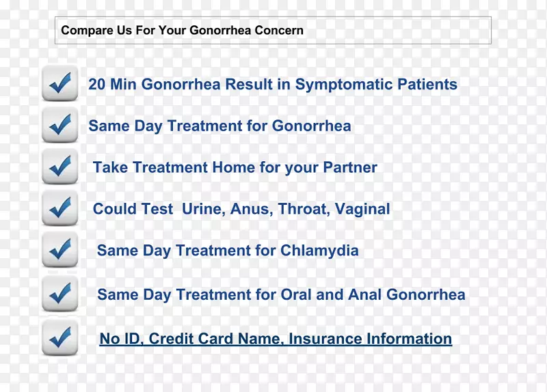Click checkmark beside No ID, Credit Card Name
This screenshot has width=547, height=392.
(59, 337)
